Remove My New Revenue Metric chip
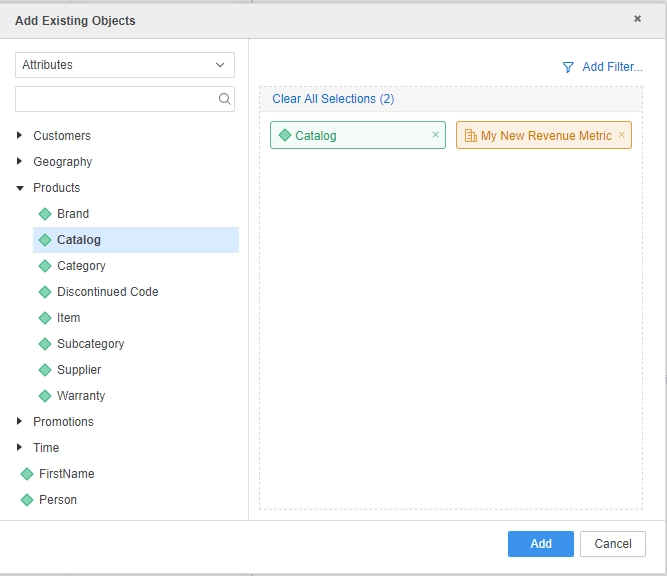Viewport: 667px width, 576px height. [x=621, y=135]
